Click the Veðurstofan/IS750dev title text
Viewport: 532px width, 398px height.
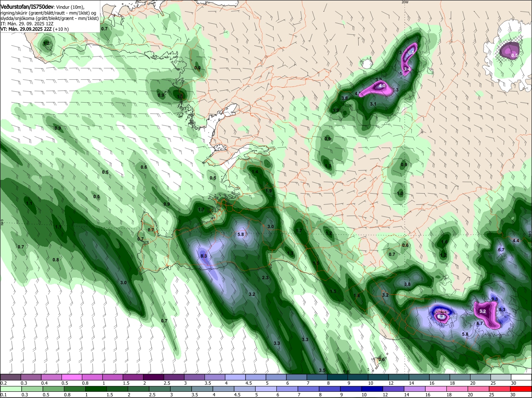[27, 7]
